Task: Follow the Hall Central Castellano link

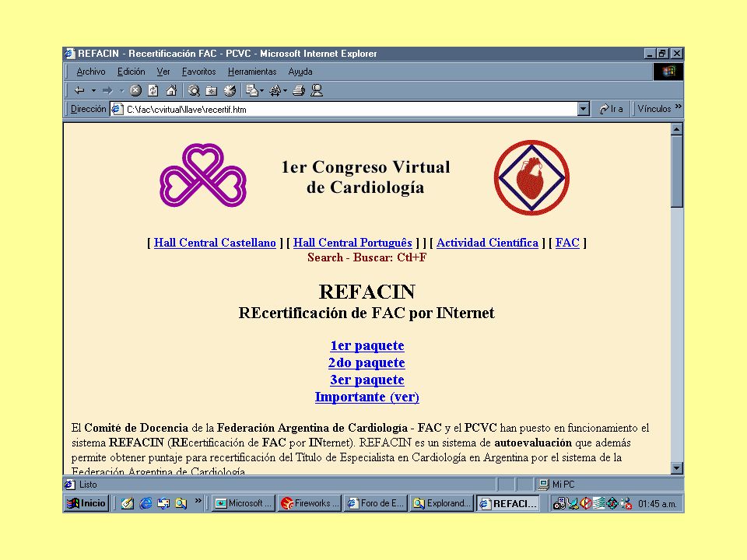Action: point(215,243)
